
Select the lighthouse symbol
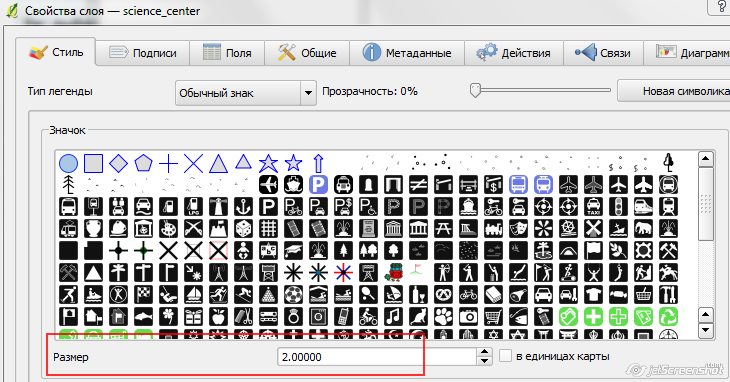click(x=218, y=206)
